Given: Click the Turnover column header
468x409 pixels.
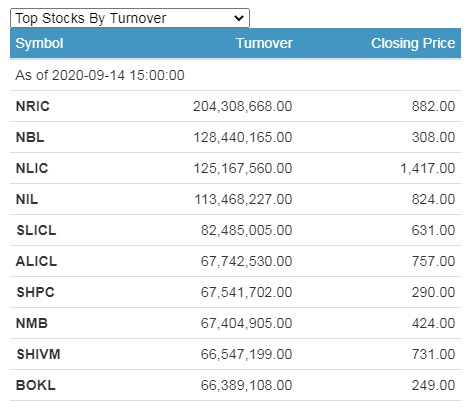Looking at the screenshot, I should pos(264,43).
